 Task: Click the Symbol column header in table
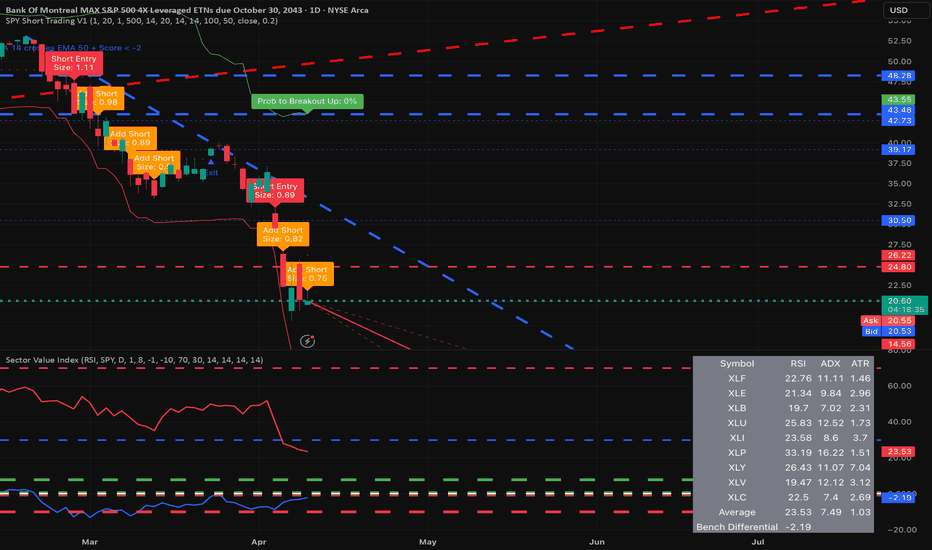737,363
